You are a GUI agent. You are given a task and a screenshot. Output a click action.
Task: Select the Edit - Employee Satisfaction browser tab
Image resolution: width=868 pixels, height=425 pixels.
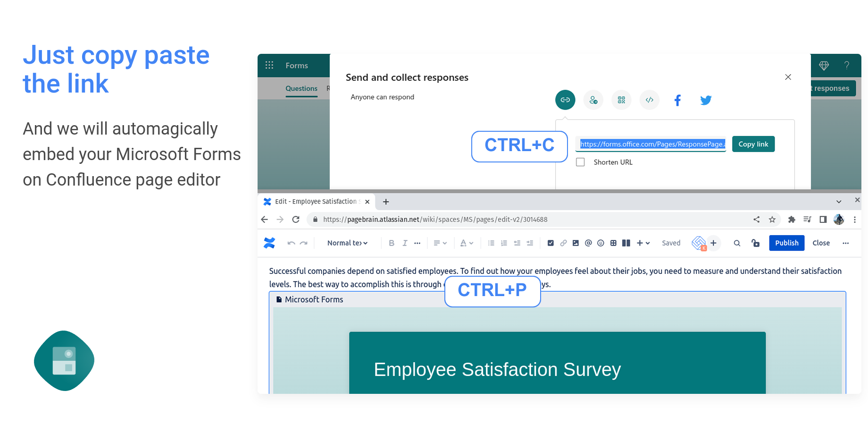coord(317,202)
